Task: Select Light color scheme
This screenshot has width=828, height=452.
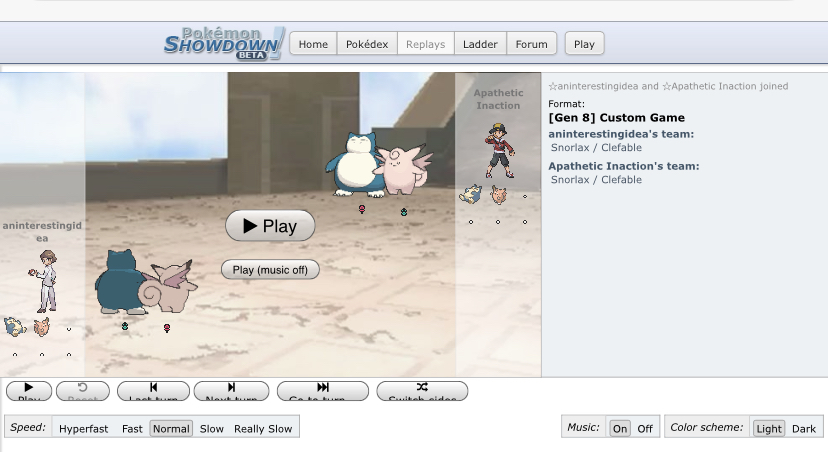Action: point(769,428)
